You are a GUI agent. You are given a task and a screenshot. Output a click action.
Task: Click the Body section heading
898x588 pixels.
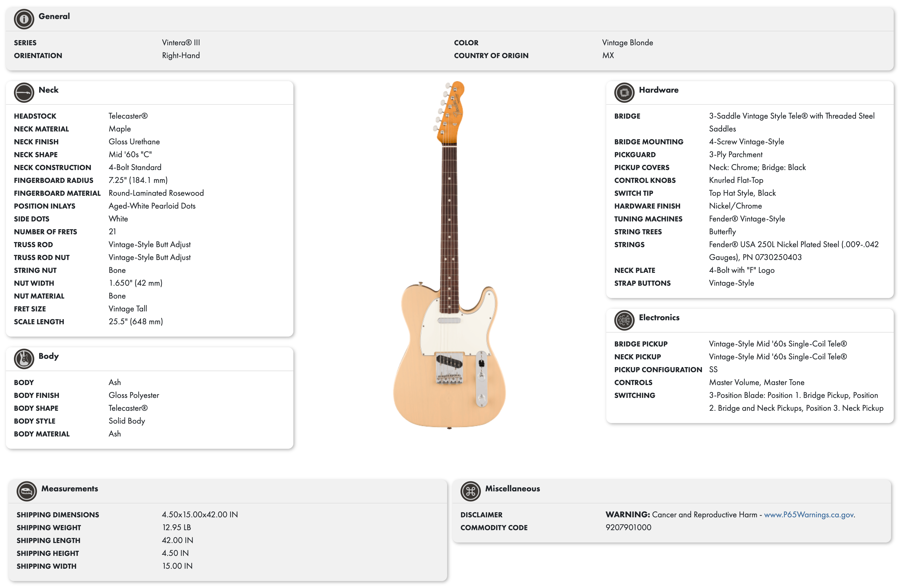click(48, 356)
